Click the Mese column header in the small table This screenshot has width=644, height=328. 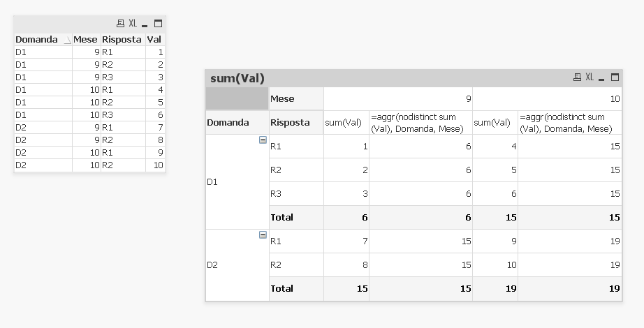[x=86, y=40]
